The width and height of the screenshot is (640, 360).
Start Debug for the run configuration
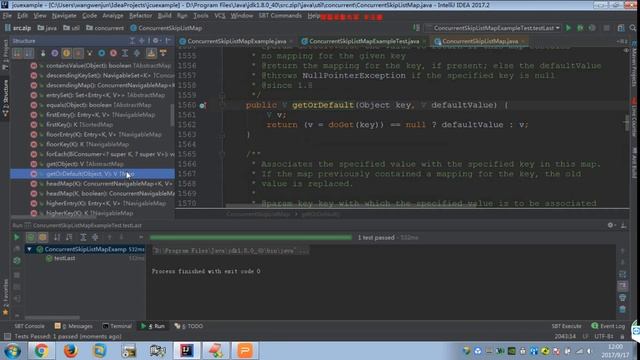[x=580, y=28]
